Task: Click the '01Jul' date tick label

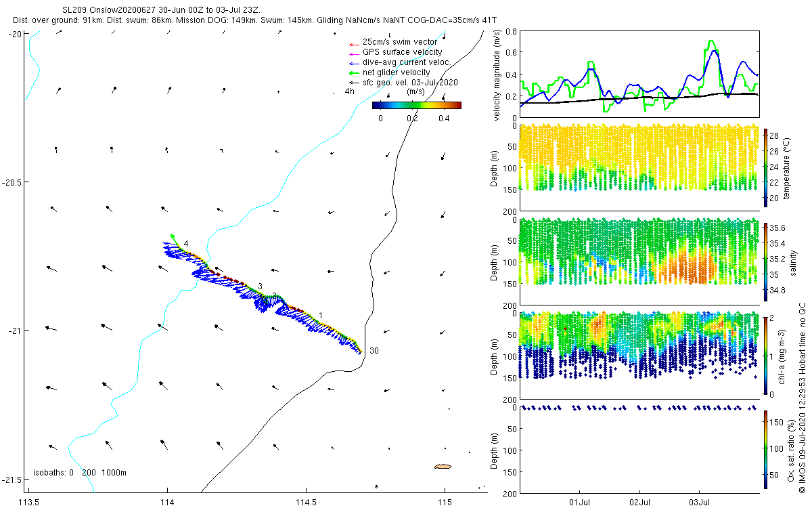Action: tap(581, 503)
